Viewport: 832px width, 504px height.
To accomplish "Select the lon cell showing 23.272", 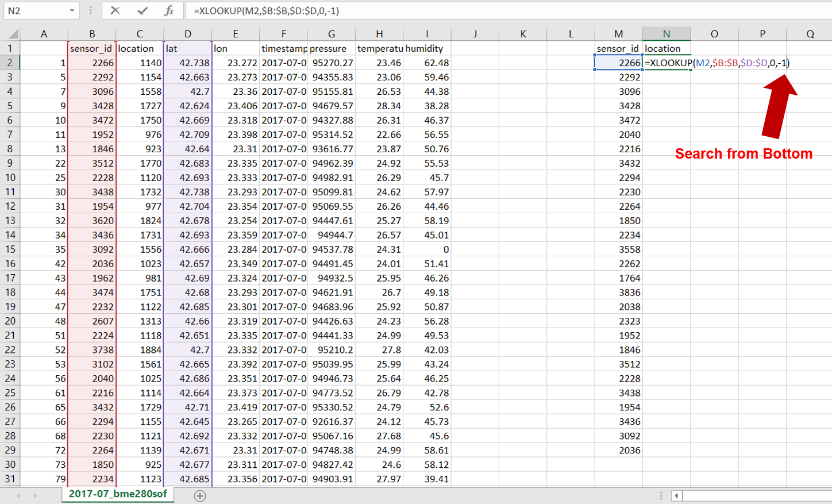I will [x=236, y=63].
